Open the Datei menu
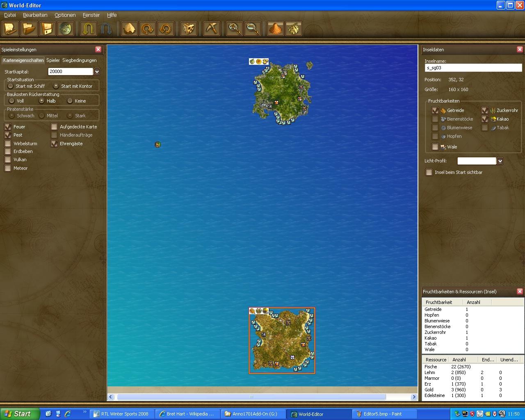This screenshot has width=525, height=420. [x=10, y=15]
